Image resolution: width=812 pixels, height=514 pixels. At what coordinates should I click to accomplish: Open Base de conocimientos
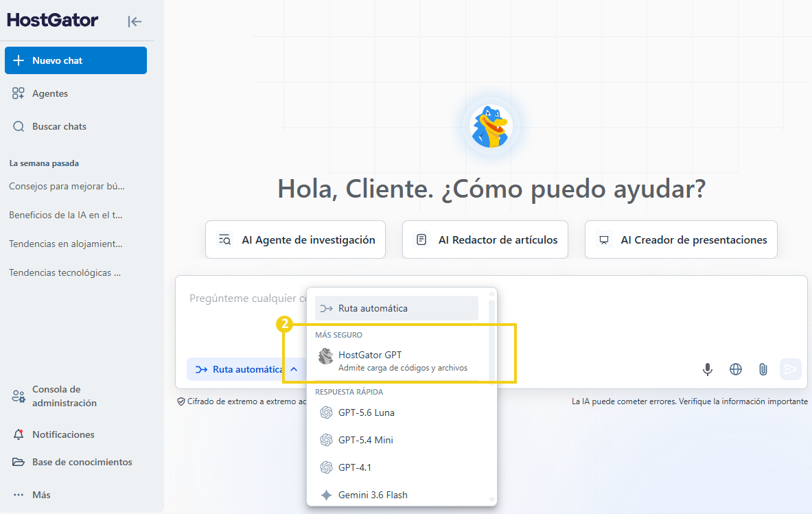tap(82, 462)
